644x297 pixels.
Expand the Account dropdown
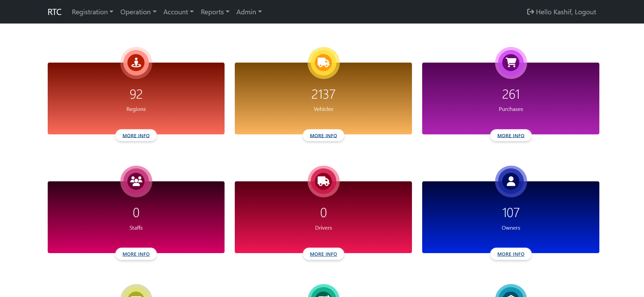(178, 12)
